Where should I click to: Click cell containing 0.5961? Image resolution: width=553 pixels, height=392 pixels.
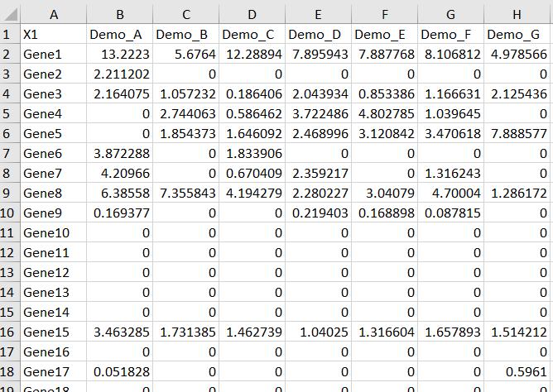517,372
